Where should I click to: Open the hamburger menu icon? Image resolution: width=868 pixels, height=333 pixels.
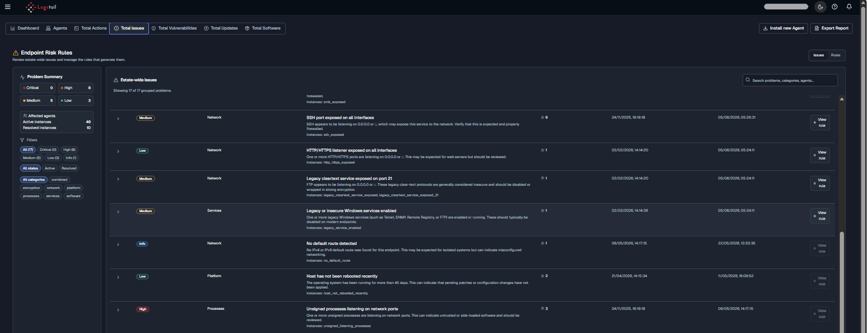click(8, 7)
